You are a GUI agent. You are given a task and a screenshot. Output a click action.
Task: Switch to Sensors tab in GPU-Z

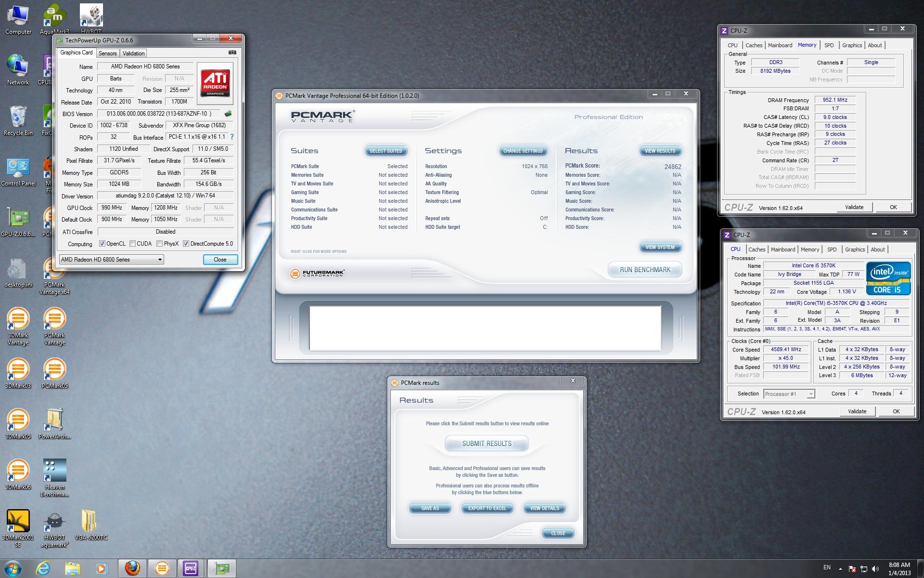coord(108,53)
